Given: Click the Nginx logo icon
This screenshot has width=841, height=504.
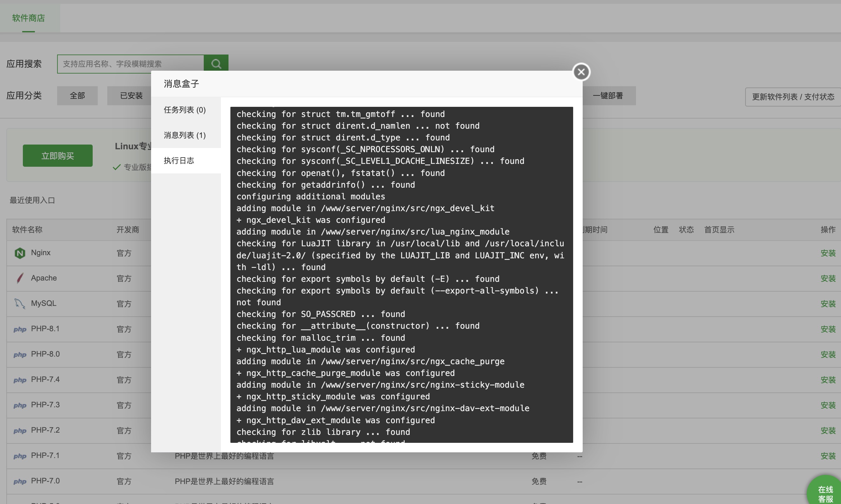Looking at the screenshot, I should [20, 253].
